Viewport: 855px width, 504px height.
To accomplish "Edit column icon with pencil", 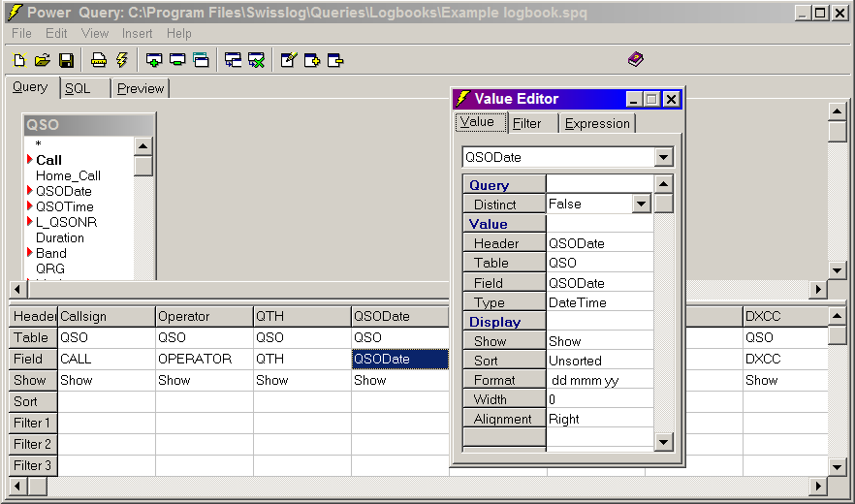I will point(289,60).
